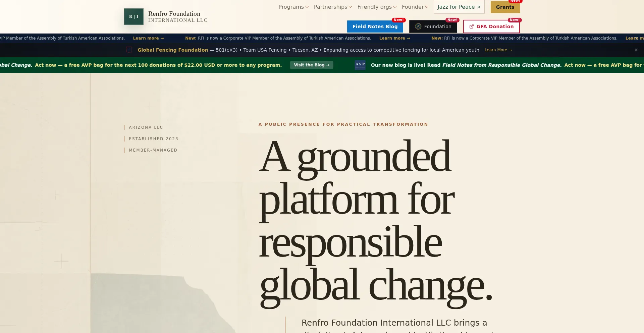The width and height of the screenshot is (644, 333).
Task: Open the Partnerships dropdown menu
Action: click(333, 7)
